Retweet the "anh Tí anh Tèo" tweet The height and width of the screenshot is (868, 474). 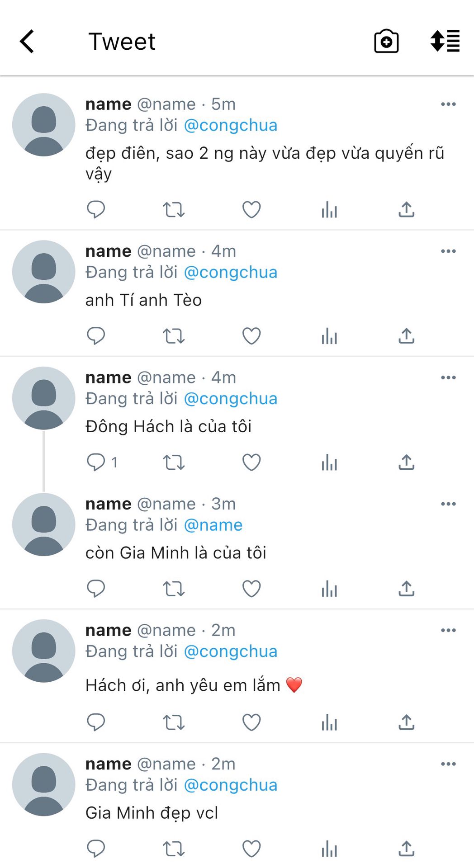[174, 336]
